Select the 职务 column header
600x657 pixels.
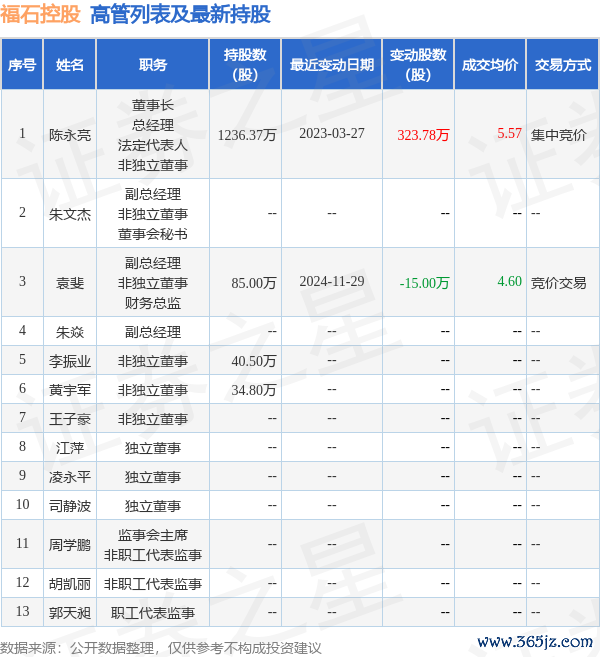pyautogui.click(x=153, y=65)
